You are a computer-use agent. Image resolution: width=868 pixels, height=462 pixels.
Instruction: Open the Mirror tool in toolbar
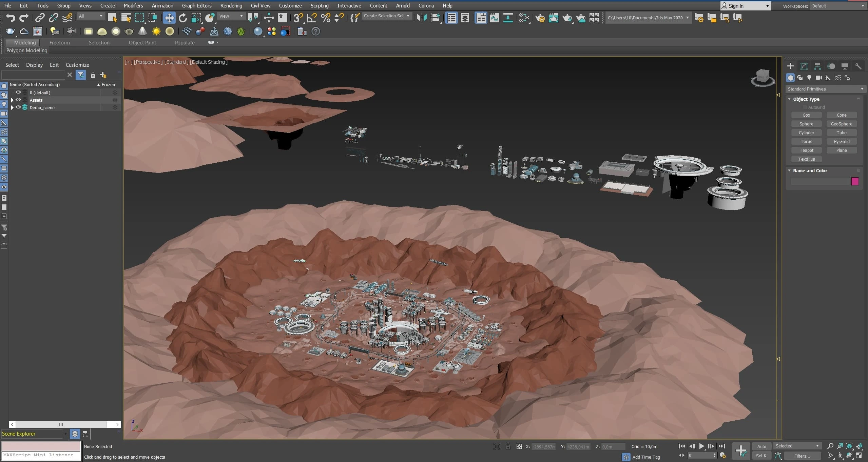click(x=422, y=18)
